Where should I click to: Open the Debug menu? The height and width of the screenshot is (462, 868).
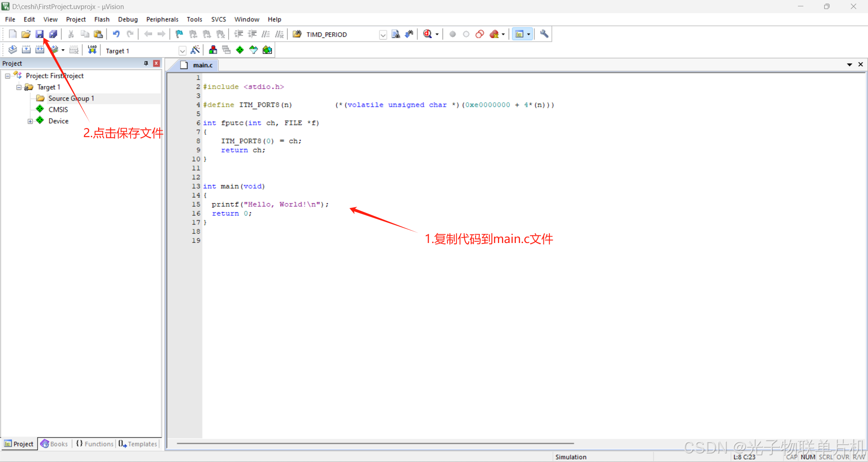coord(128,19)
